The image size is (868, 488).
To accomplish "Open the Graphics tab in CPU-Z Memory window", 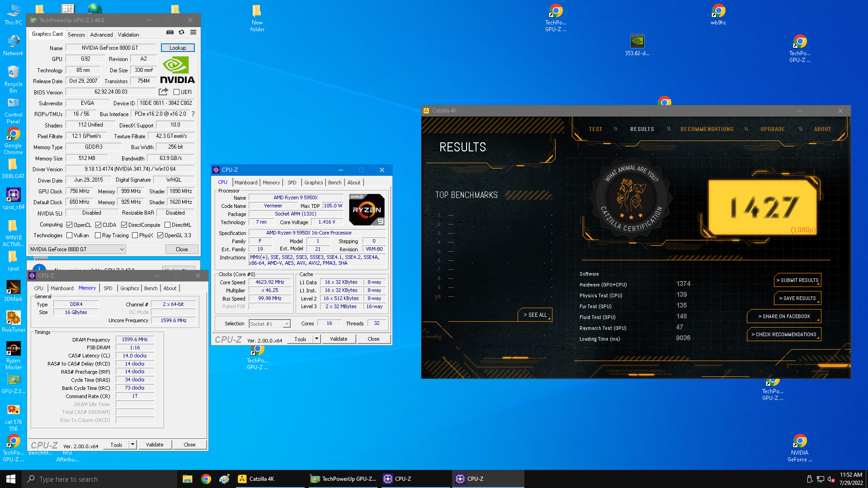I will pos(130,288).
